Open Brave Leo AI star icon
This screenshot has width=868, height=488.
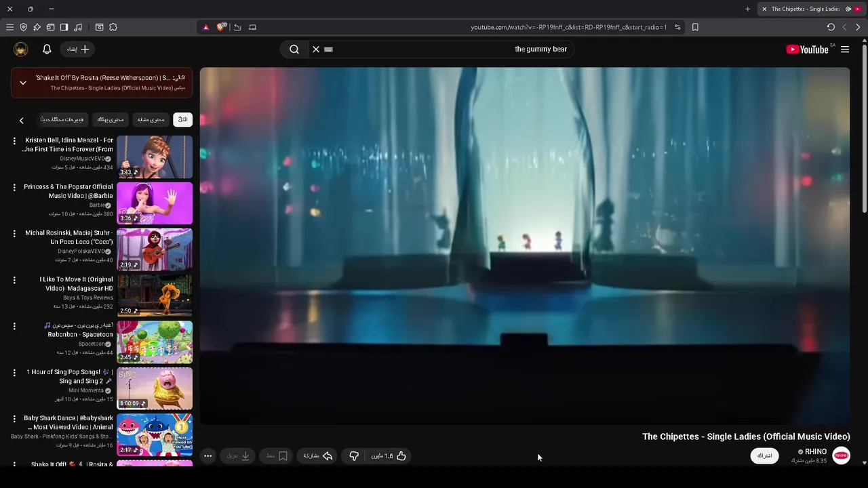(x=37, y=27)
